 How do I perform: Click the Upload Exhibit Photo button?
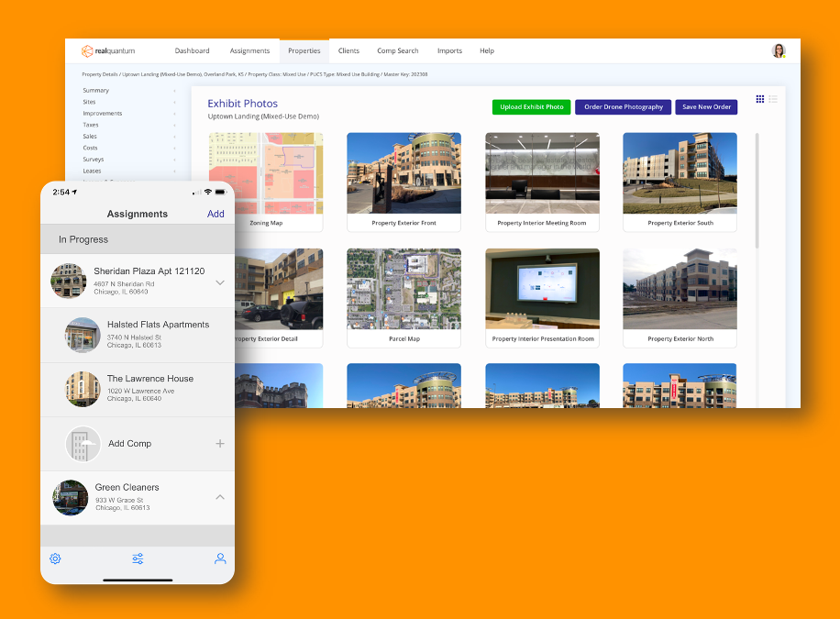pyautogui.click(x=530, y=106)
